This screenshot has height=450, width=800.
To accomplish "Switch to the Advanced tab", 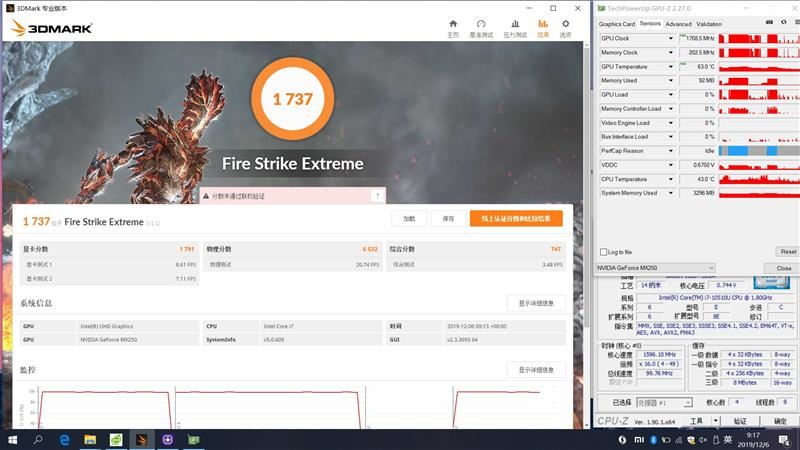I will tap(679, 24).
